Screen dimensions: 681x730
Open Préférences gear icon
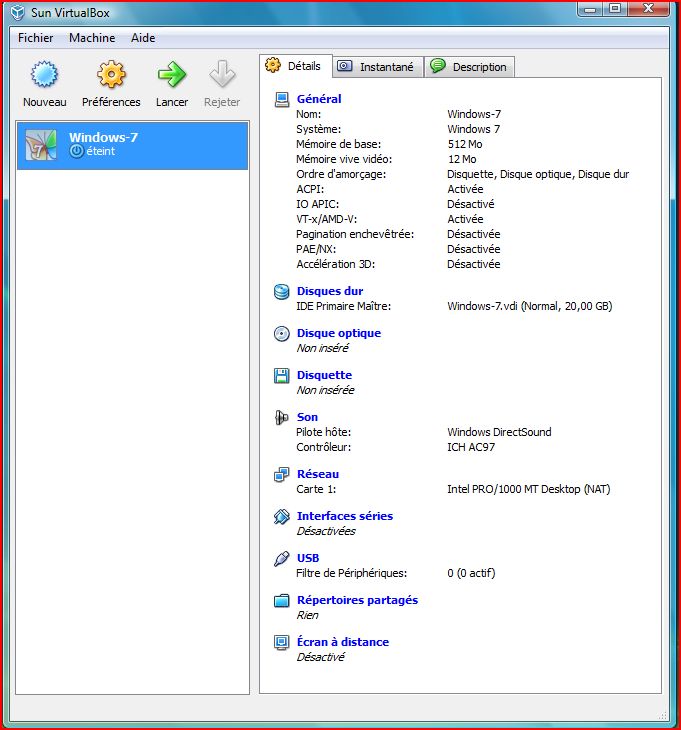pos(111,74)
